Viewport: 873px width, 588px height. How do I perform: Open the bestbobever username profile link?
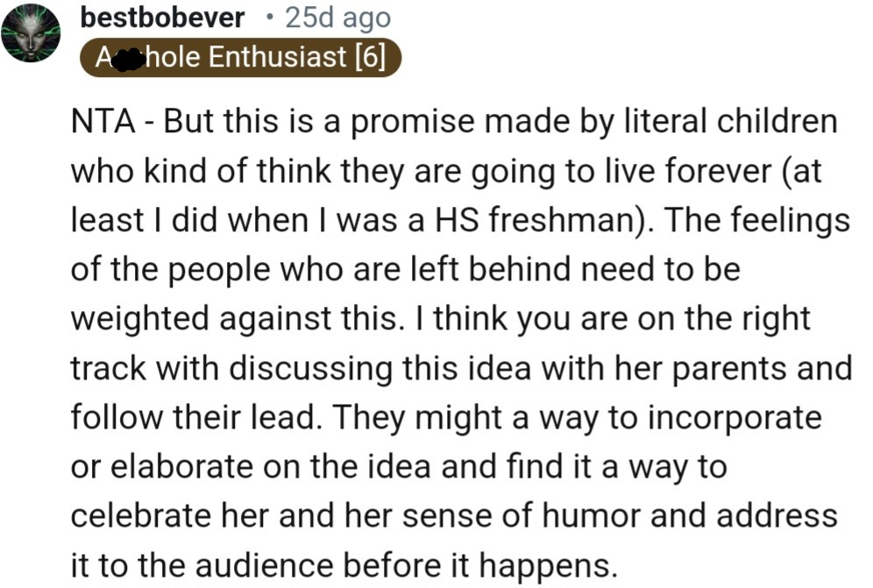click(161, 18)
